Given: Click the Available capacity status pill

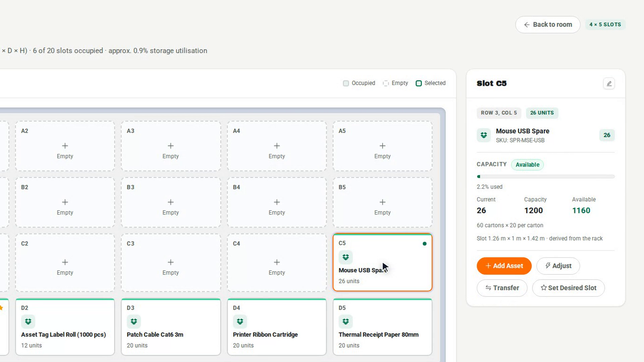Looking at the screenshot, I should click(527, 165).
